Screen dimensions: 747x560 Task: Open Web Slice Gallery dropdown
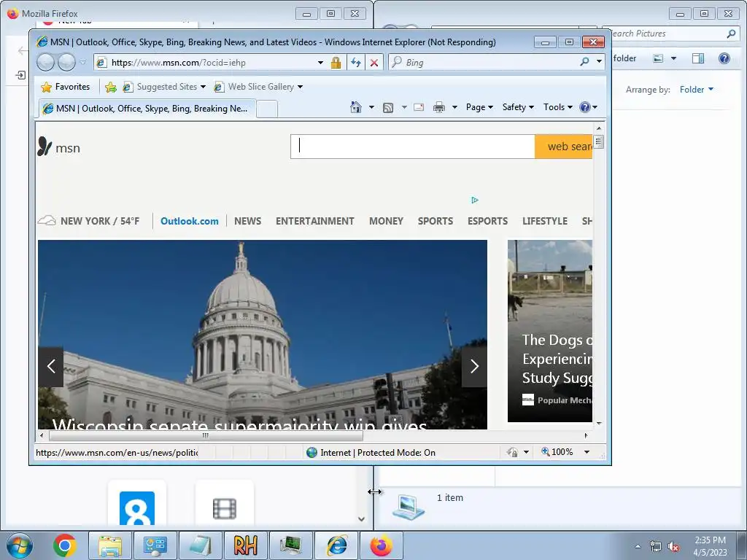(258, 87)
